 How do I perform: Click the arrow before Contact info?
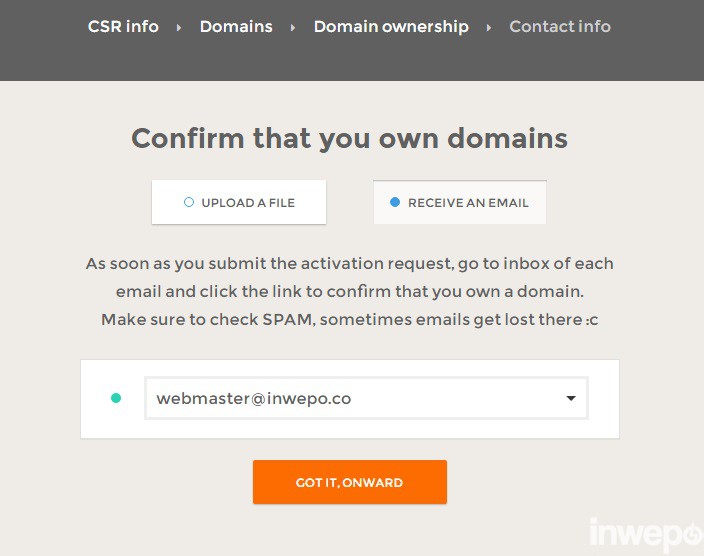tap(489, 28)
